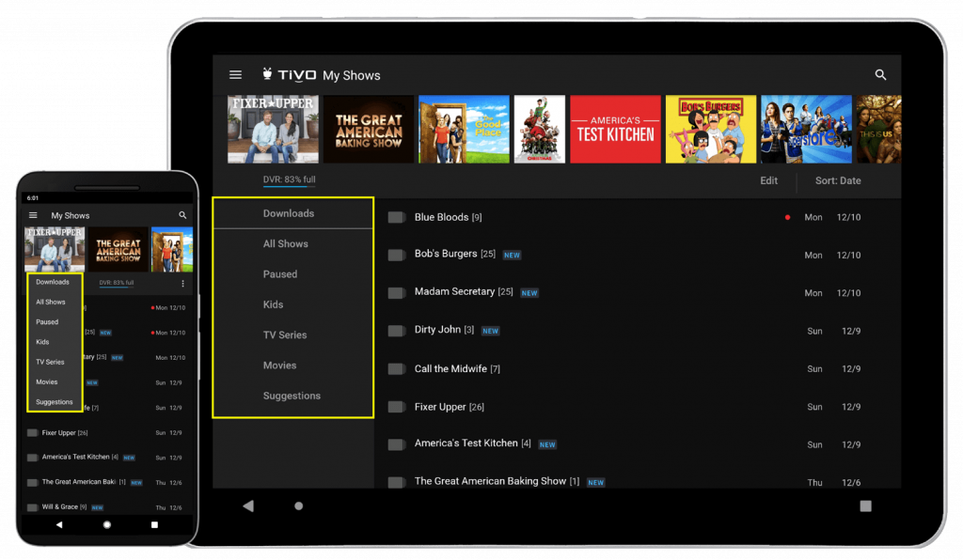Tap the phone folder icon beside Will & Grace
This screenshot has width=963, height=560.
(x=33, y=507)
